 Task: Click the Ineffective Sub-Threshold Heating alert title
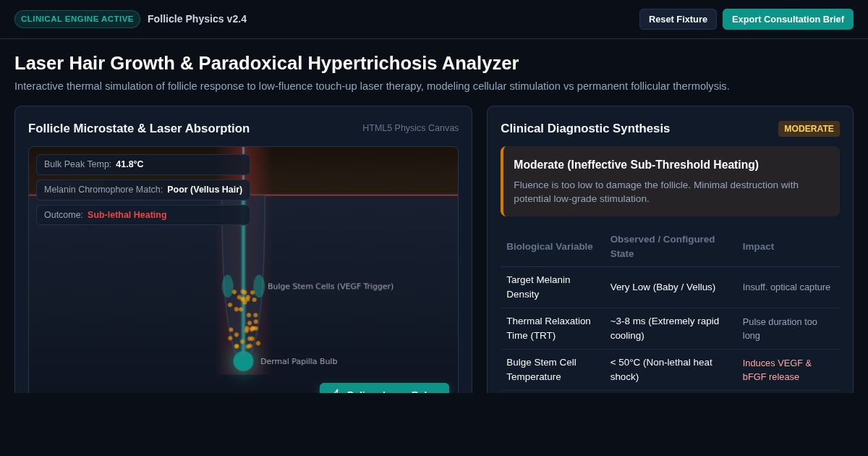coord(636,165)
